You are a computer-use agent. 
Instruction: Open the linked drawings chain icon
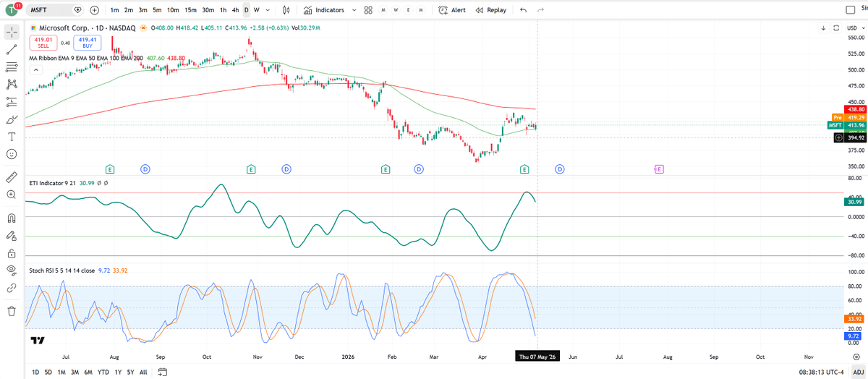[x=12, y=288]
